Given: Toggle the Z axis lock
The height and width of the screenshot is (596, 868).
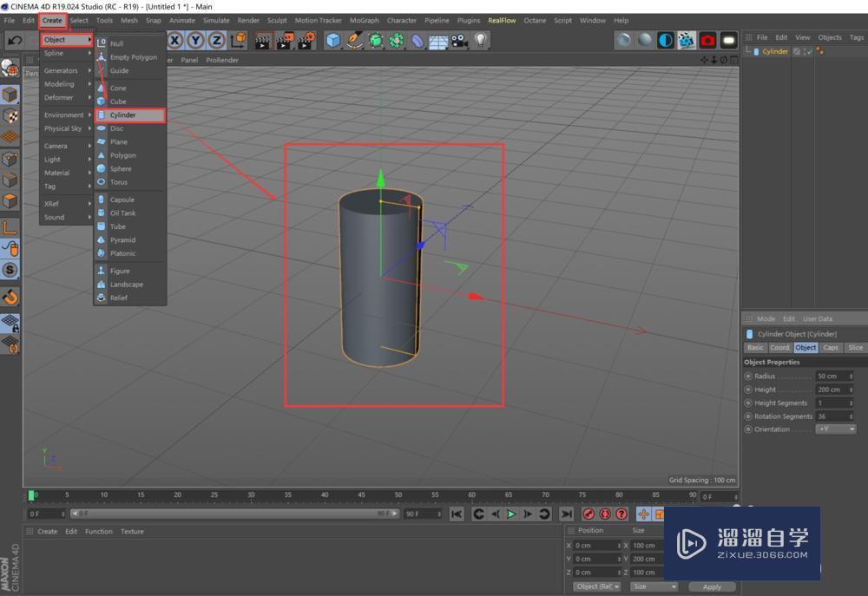Looking at the screenshot, I should click(216, 40).
